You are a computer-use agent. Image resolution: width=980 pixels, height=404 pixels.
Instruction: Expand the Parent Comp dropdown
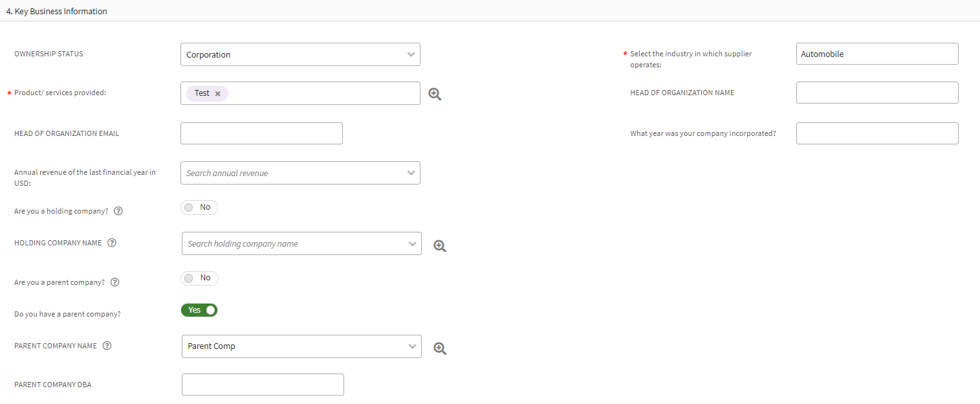301,346
